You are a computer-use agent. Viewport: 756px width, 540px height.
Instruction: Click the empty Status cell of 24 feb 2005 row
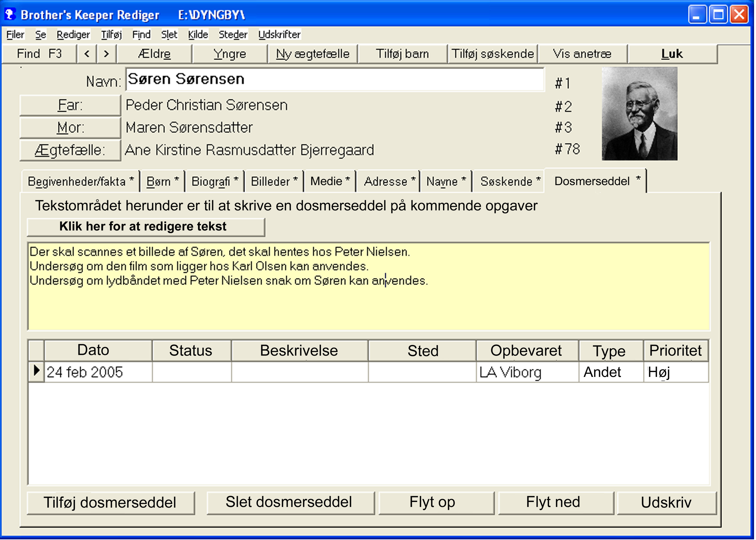coord(192,372)
